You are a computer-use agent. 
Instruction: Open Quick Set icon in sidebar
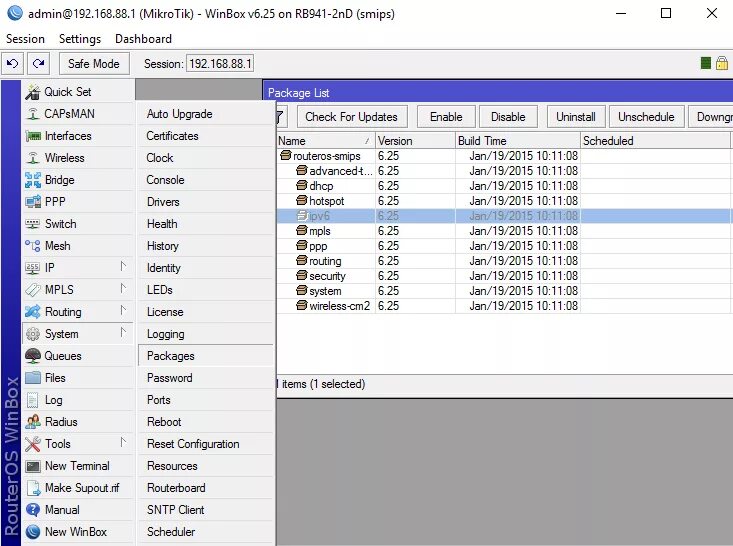click(x=33, y=92)
